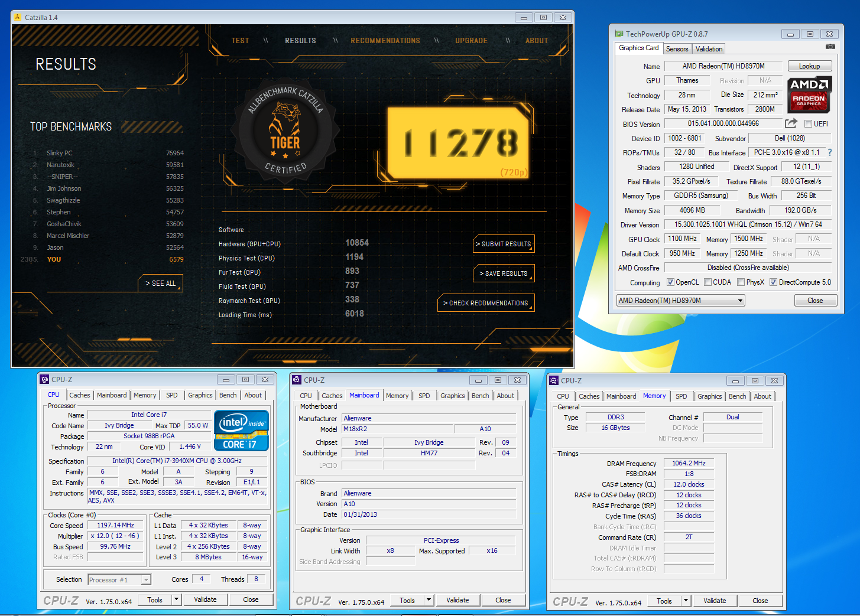860x616 pixels.
Task: Click Tools button in CPU-Z CPU window
Action: click(155, 599)
